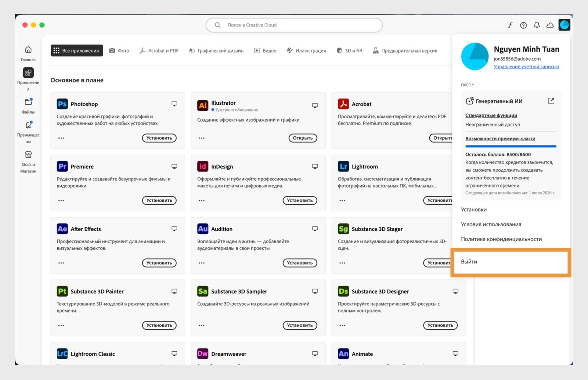Click the Illustrator app icon
Viewport: 588px width, 380px height.
click(203, 105)
